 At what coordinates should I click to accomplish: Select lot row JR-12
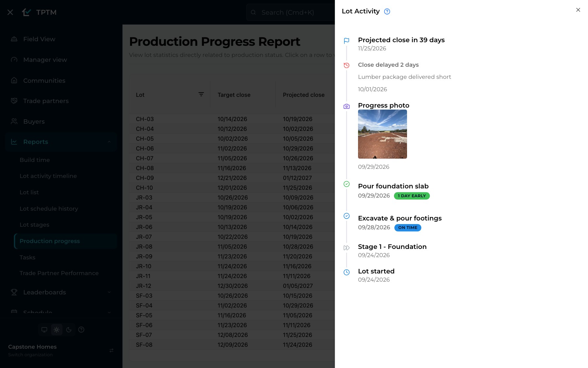tap(232, 286)
